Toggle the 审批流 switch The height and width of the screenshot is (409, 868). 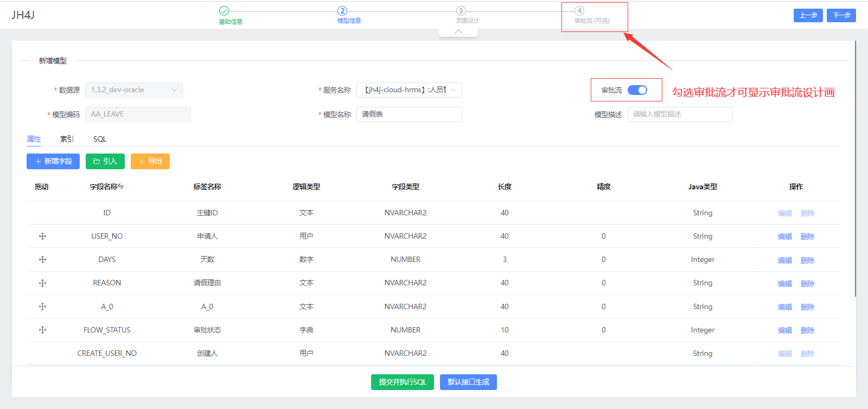coord(637,90)
